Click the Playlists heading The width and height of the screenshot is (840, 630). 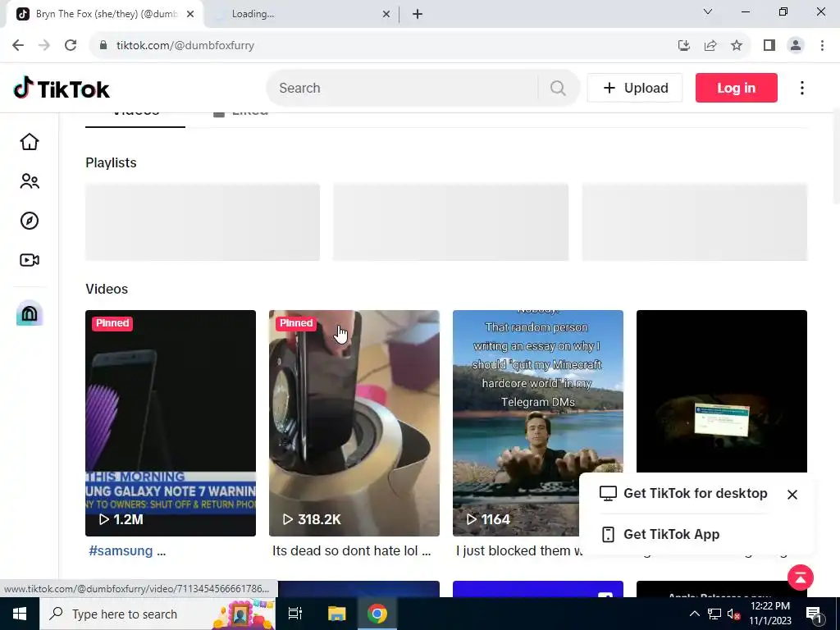coord(111,163)
